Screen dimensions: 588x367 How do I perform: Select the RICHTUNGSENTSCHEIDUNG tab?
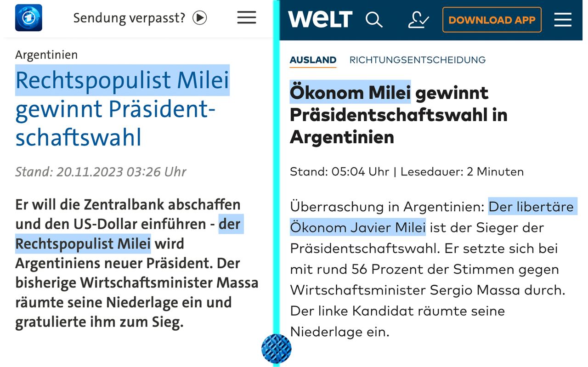pos(417,60)
